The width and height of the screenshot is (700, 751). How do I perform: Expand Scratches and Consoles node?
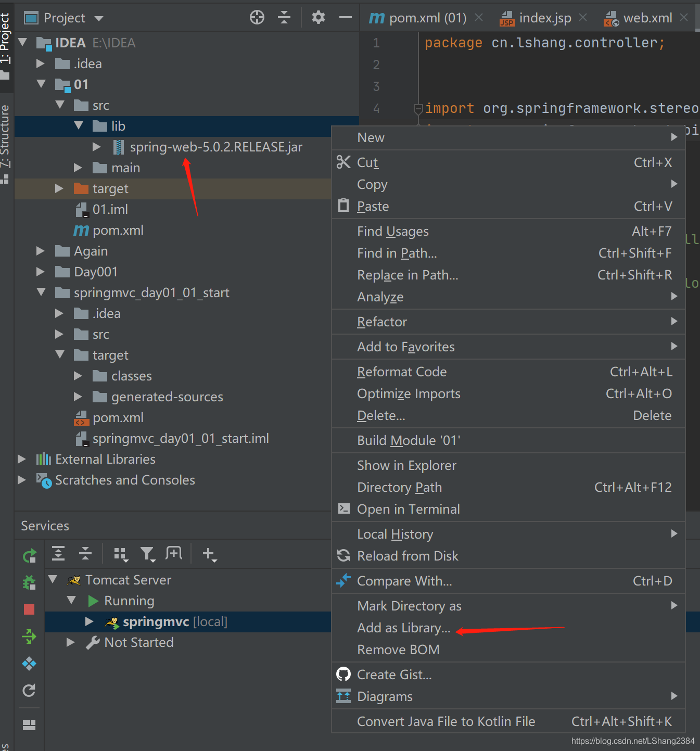(x=21, y=480)
